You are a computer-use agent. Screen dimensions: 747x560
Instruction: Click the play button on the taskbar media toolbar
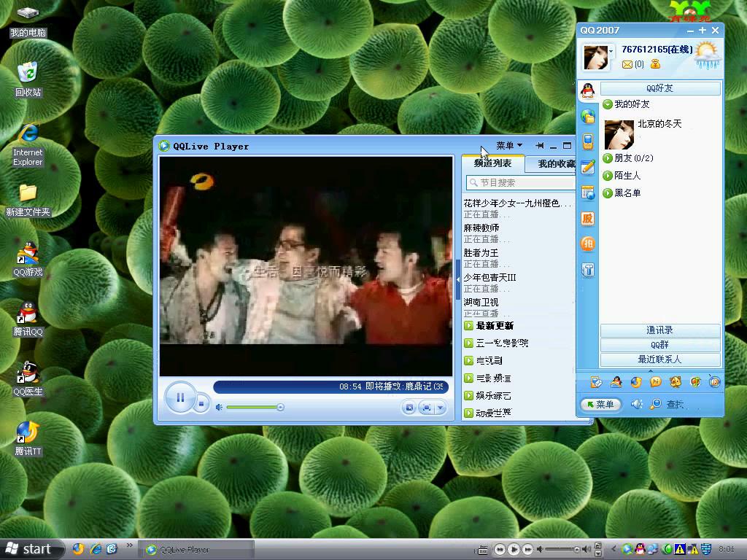click(514, 550)
